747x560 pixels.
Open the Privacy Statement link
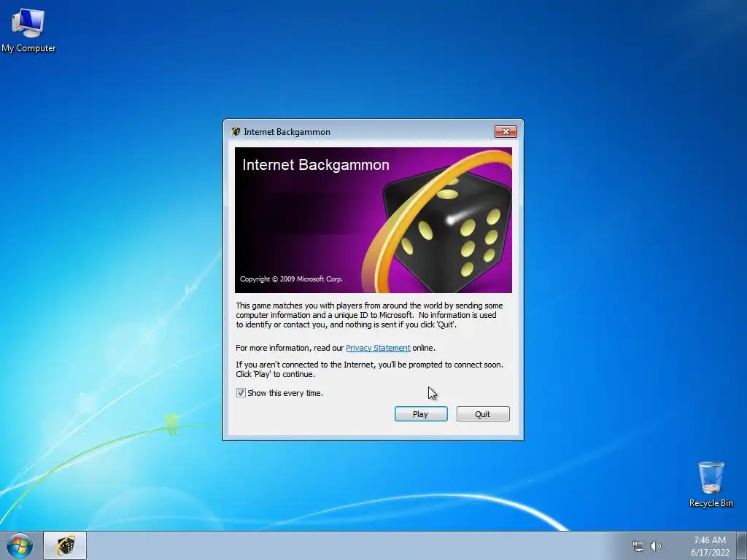(378, 348)
